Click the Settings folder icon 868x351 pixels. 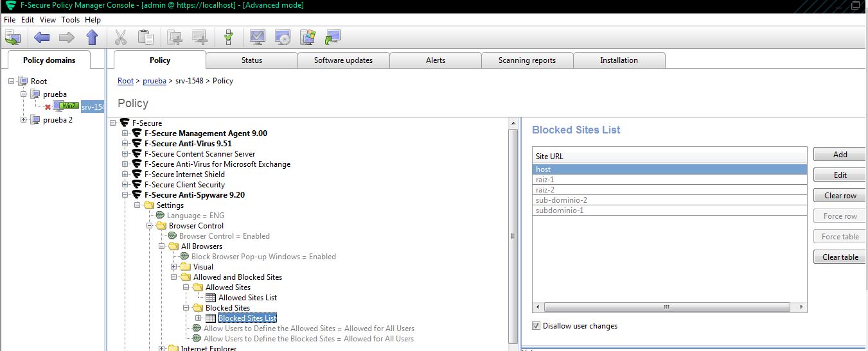click(x=149, y=205)
